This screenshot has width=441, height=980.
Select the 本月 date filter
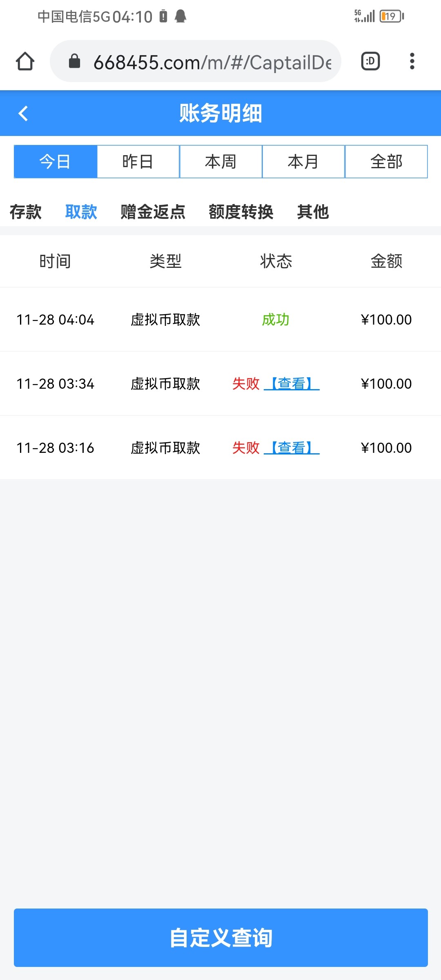pos(303,162)
